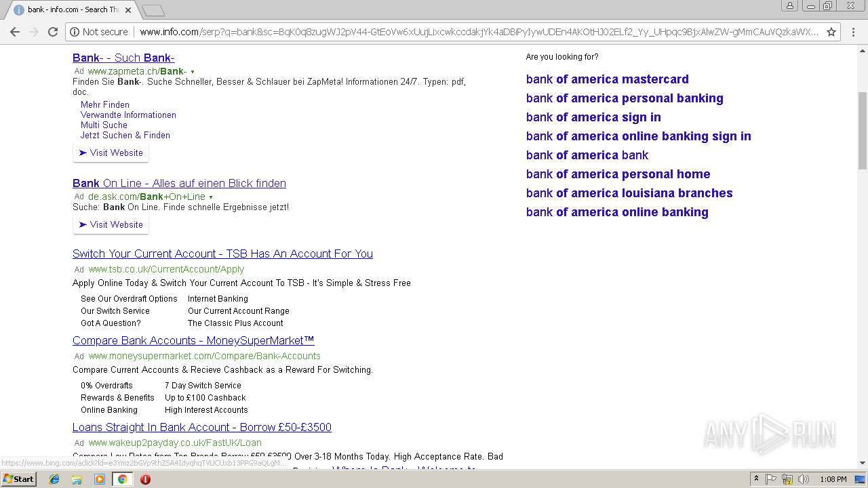Open 'Compare Bank Accounts - MoneySuperMarket' link
This screenshot has width=868, height=488.
(193, 340)
